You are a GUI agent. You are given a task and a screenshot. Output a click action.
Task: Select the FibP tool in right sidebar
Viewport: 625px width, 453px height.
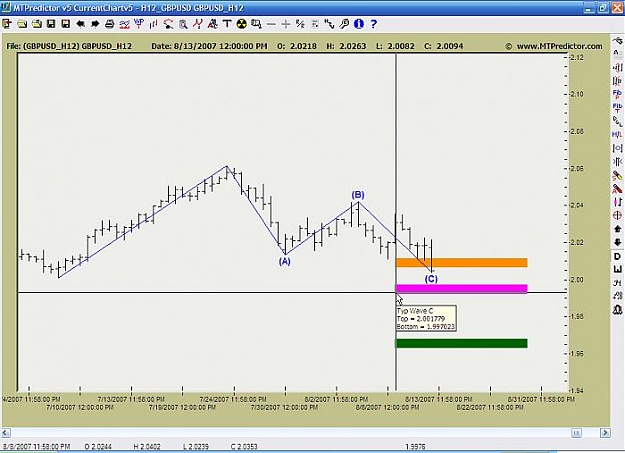coord(617,94)
